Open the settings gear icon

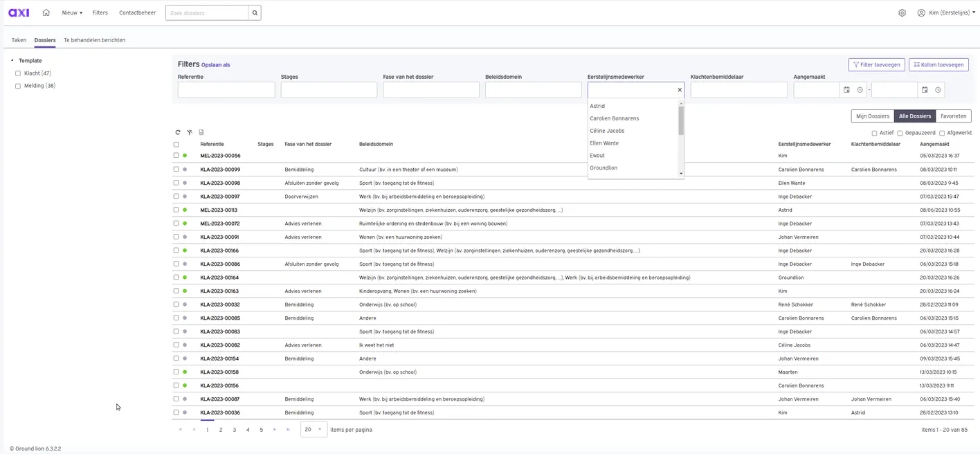click(x=902, y=12)
